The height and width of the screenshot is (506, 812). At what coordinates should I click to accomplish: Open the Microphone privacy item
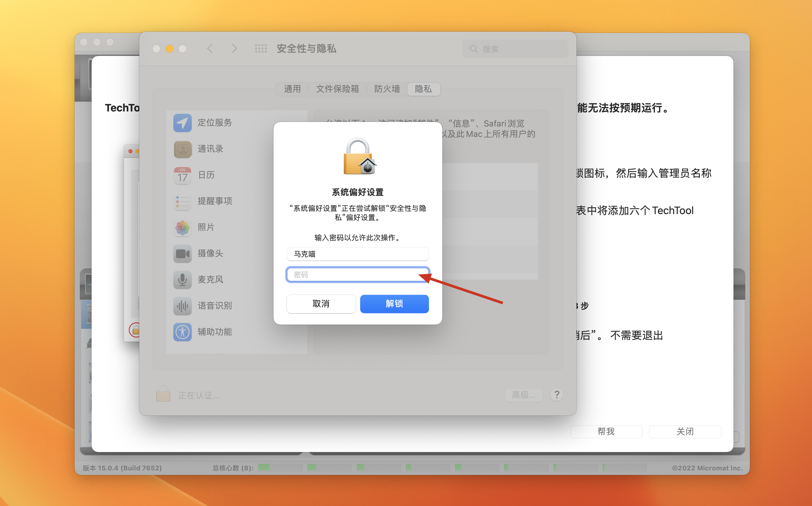pyautogui.click(x=182, y=280)
